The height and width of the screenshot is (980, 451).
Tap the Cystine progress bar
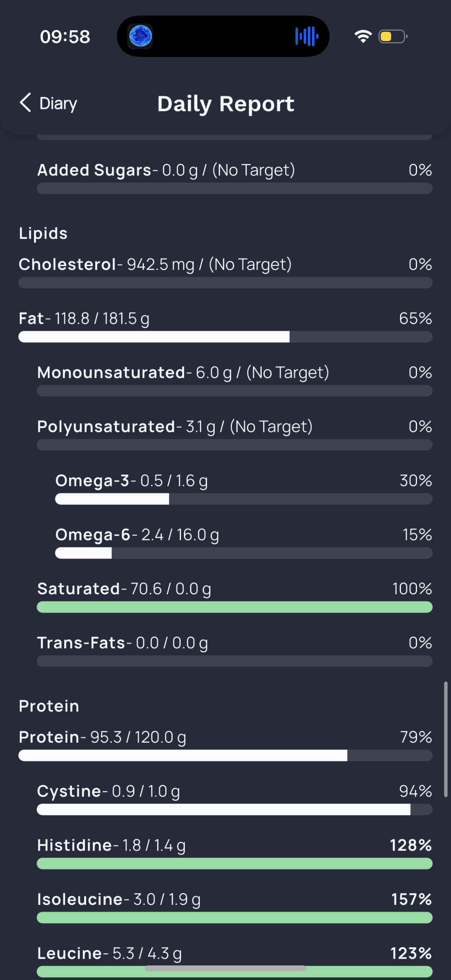(x=234, y=810)
